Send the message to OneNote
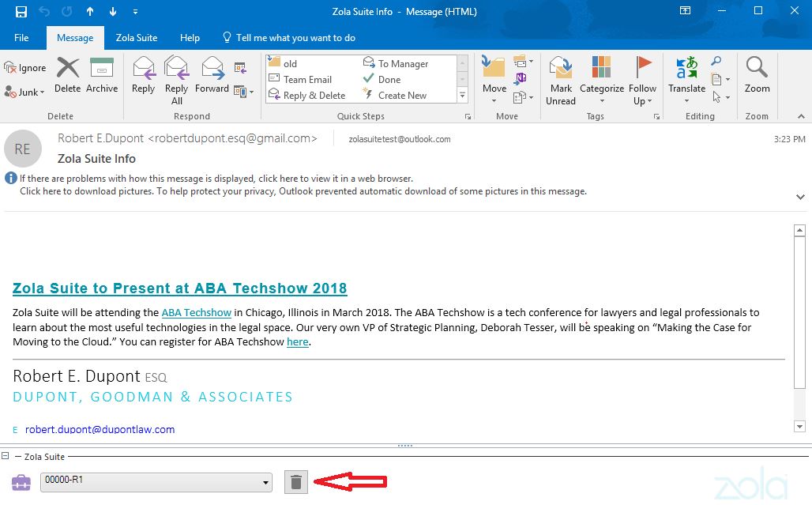The height and width of the screenshot is (505, 812). (x=520, y=79)
